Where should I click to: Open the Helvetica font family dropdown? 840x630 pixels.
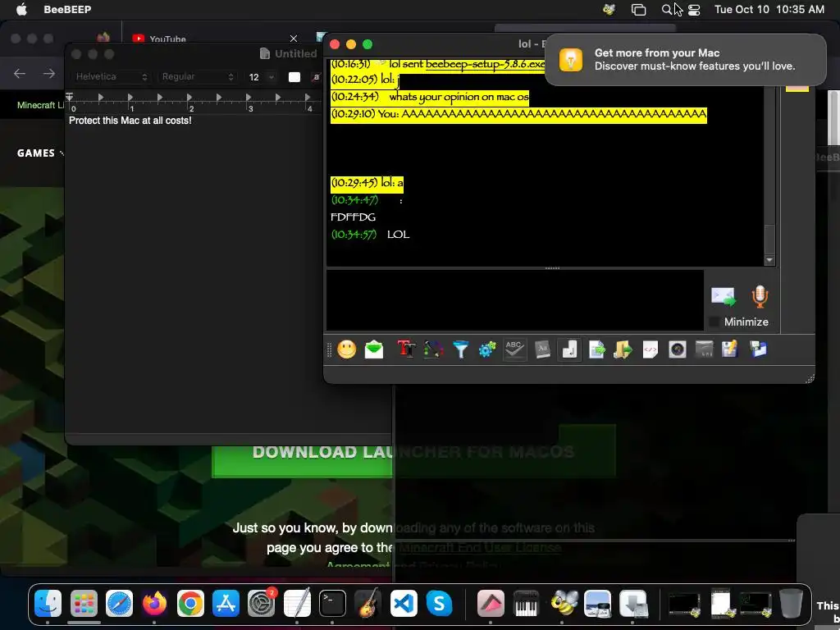pyautogui.click(x=112, y=76)
